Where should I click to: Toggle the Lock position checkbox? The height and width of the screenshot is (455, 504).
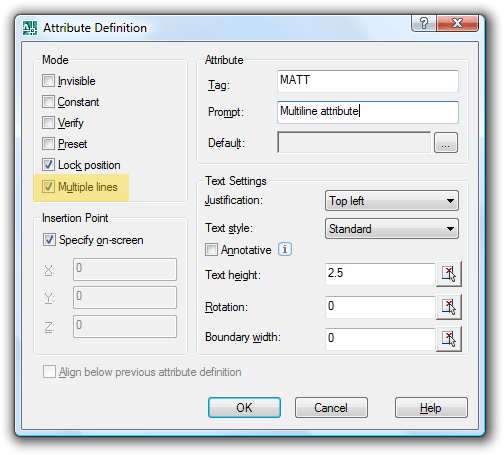point(48,165)
